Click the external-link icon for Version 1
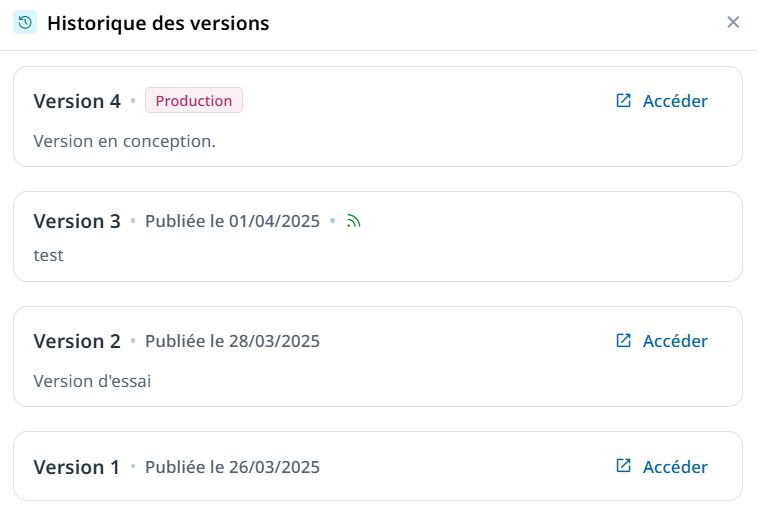Viewport: 757px width, 509px height. pos(623,467)
